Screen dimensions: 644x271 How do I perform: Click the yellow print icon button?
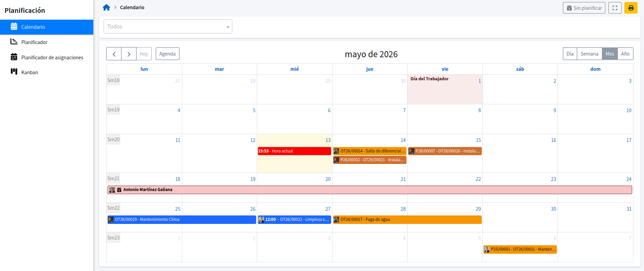tap(631, 8)
